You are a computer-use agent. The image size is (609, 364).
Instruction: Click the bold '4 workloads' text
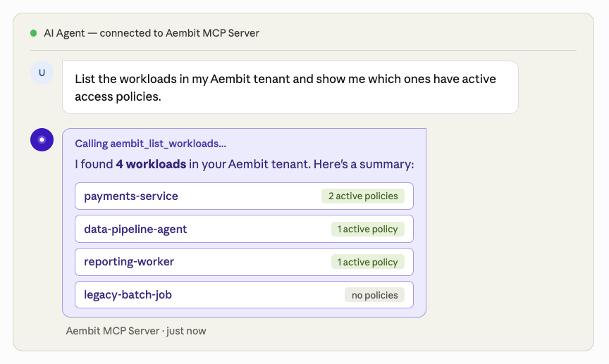coord(151,164)
